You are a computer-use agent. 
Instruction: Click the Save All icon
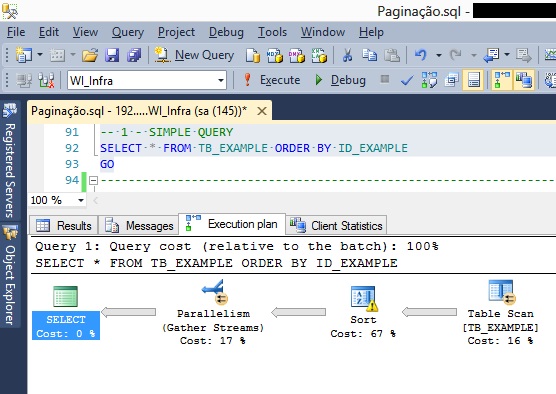pos(134,55)
